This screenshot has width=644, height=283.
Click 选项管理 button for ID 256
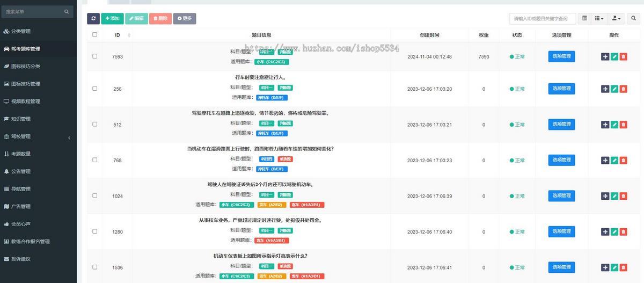tap(561, 89)
